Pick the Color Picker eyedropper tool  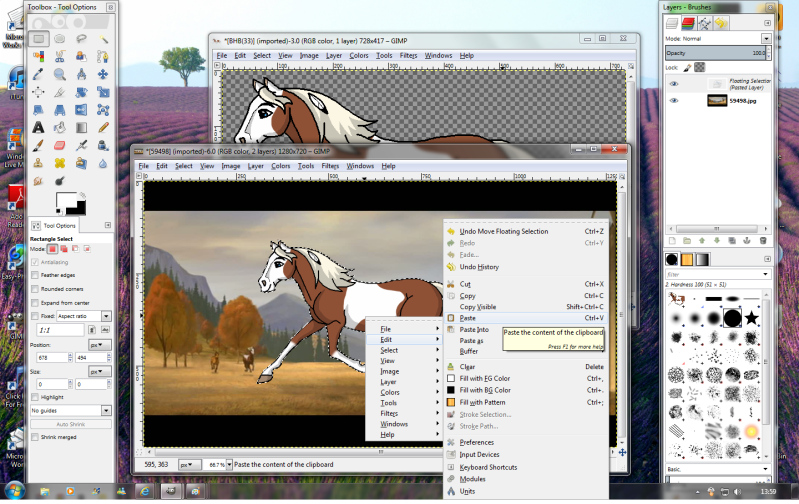click(38, 74)
